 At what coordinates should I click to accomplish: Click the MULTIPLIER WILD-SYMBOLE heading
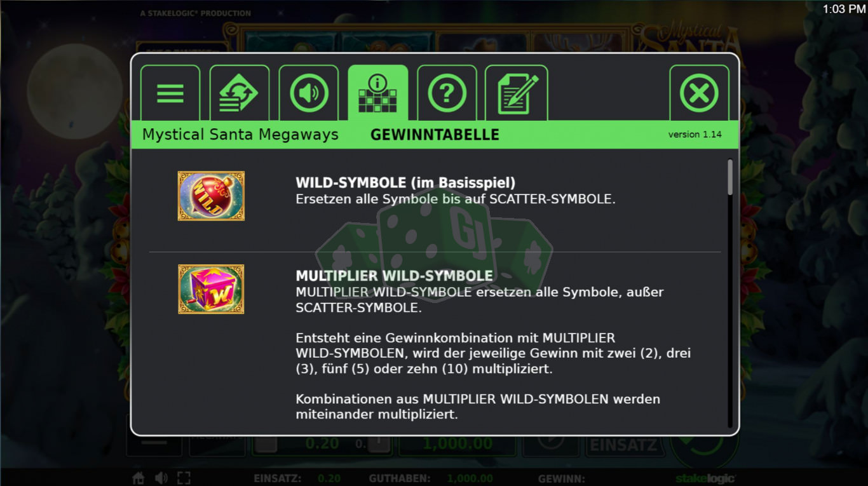395,276
